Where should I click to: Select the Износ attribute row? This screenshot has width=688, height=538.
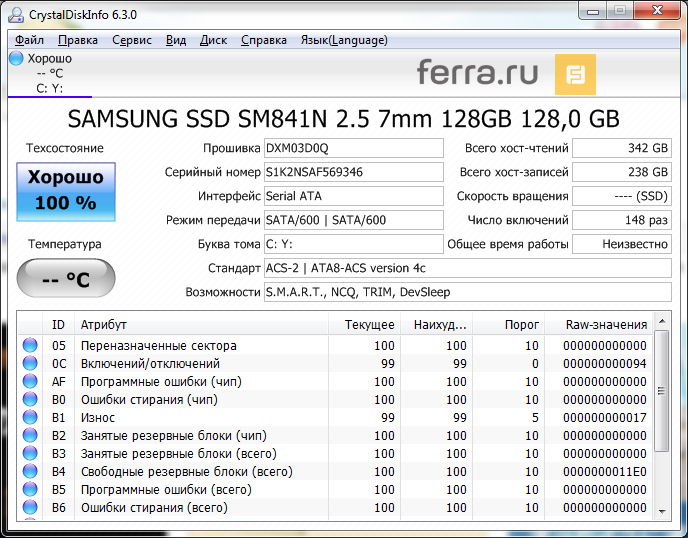pyautogui.click(x=335, y=417)
